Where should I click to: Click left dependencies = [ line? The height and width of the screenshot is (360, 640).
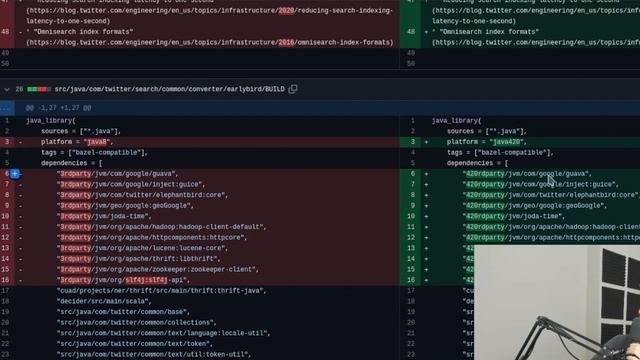[x=71, y=163]
